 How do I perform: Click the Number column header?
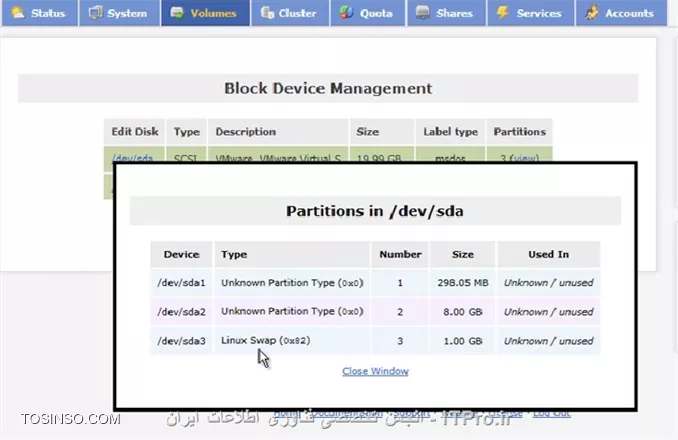point(400,254)
